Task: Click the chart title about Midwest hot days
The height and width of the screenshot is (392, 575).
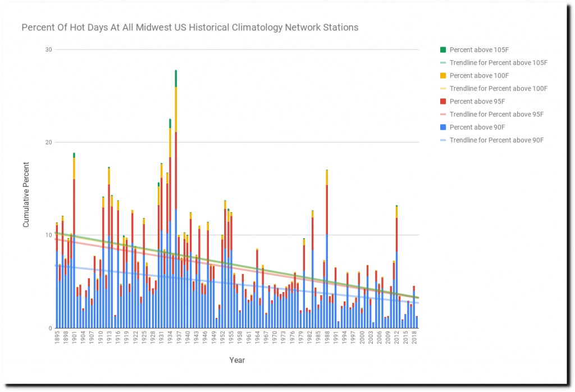Action: pos(190,28)
